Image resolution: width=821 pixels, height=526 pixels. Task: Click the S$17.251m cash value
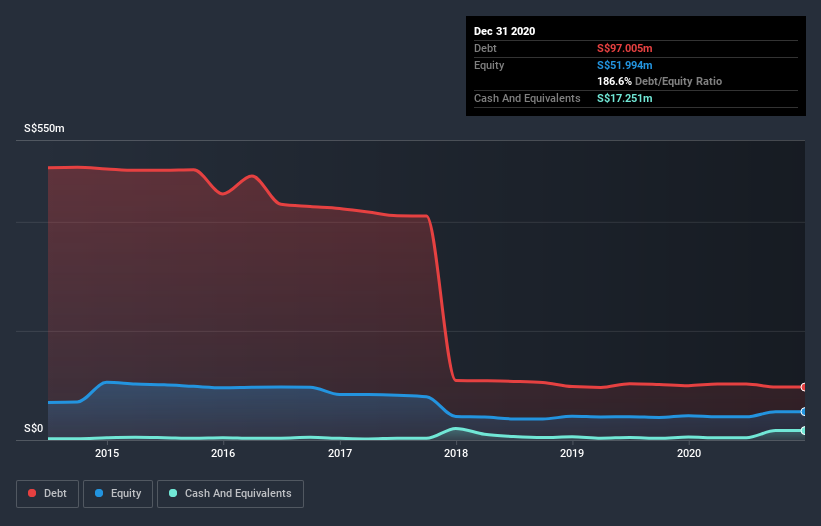(625, 98)
